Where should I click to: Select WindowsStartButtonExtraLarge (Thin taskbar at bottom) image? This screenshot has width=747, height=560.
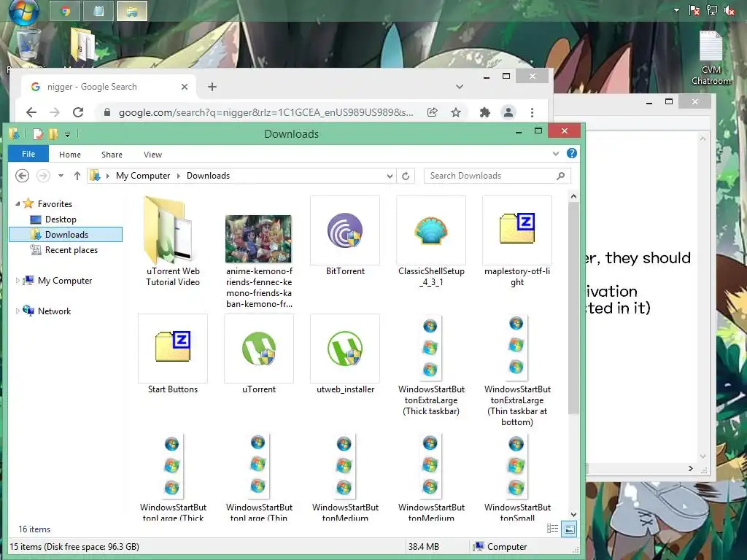pyautogui.click(x=516, y=348)
